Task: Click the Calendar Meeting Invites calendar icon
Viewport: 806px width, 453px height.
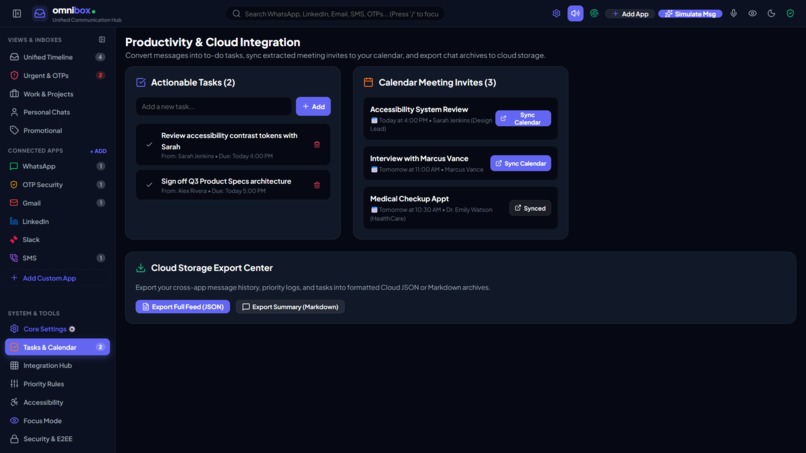Action: [x=369, y=82]
